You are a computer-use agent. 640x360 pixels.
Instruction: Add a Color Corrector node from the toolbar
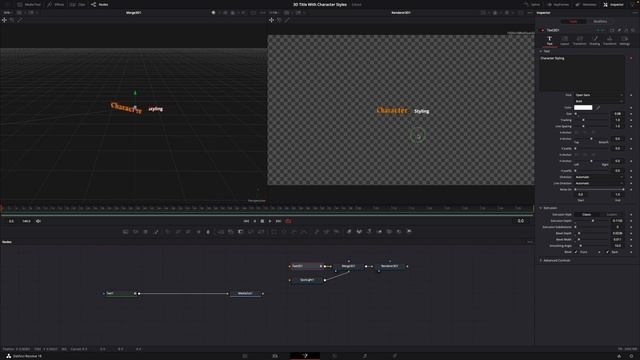(x=167, y=231)
